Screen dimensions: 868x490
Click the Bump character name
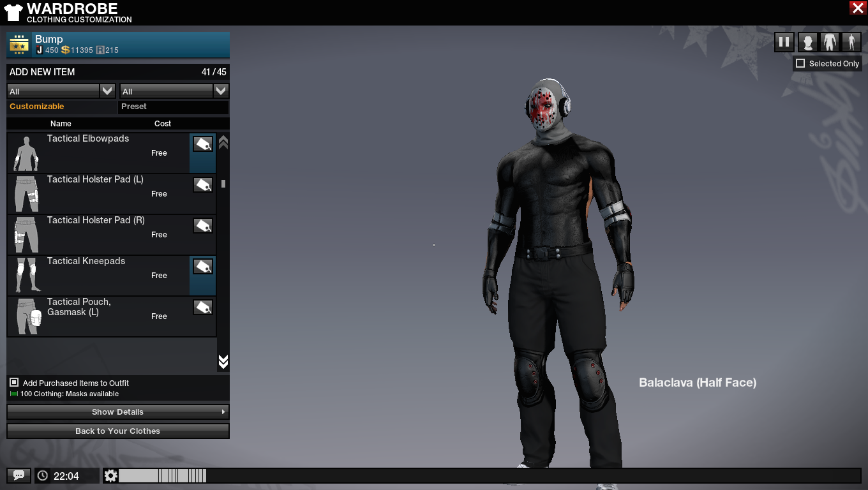tap(49, 39)
